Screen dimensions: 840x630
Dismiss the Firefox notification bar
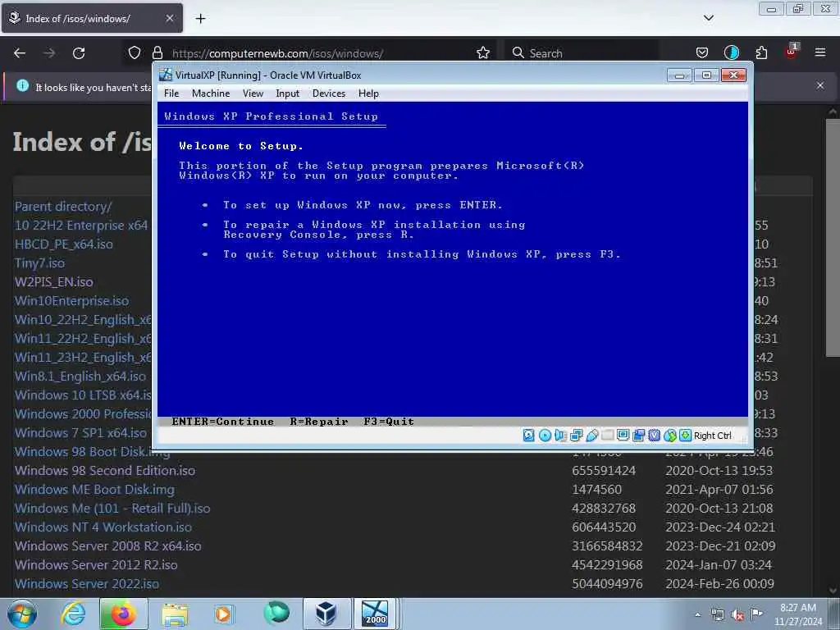point(820,85)
